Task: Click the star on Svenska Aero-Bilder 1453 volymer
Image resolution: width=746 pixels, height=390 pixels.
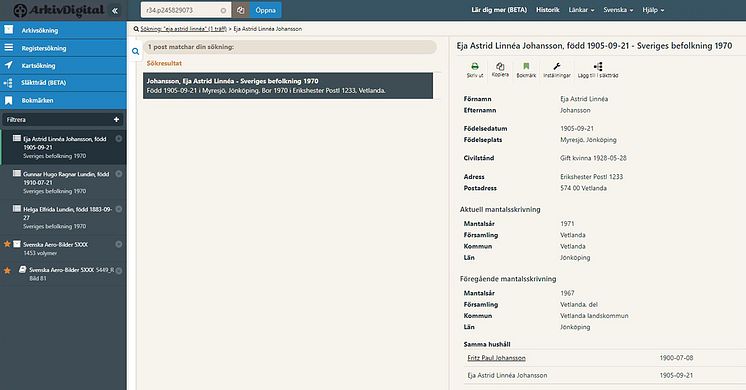Action: pyautogui.click(x=7, y=244)
